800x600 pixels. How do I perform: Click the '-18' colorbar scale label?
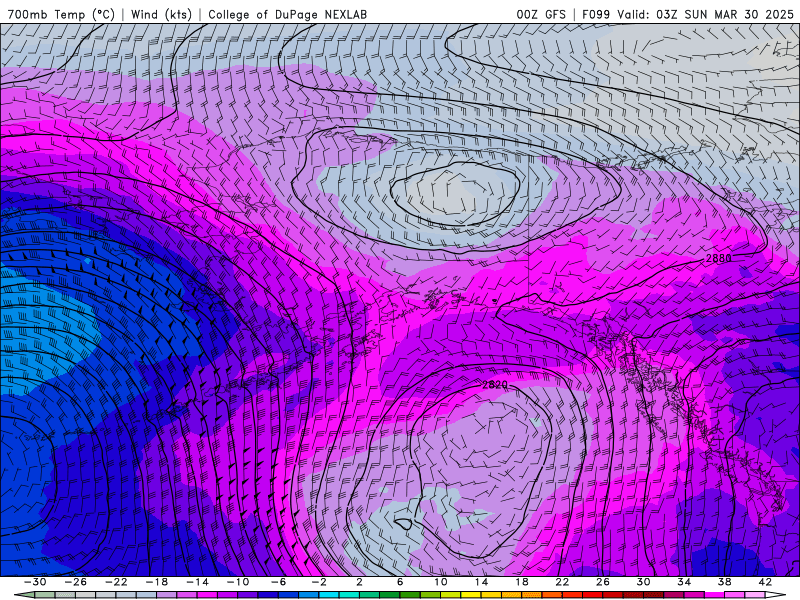point(157,582)
